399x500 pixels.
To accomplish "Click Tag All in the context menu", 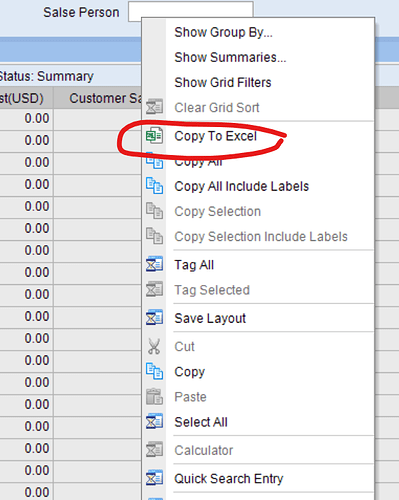I will coord(194,265).
